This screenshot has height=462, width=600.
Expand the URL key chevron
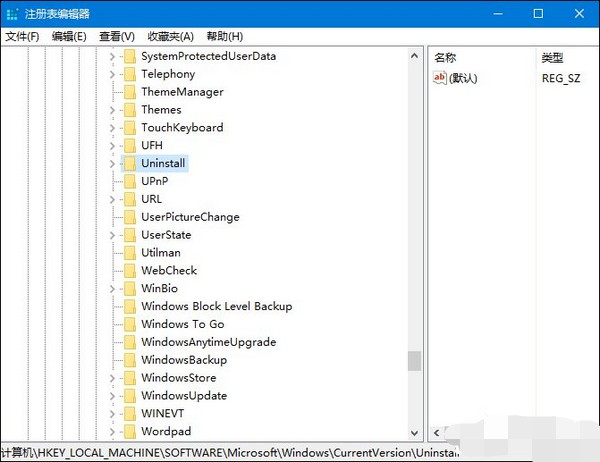112,199
